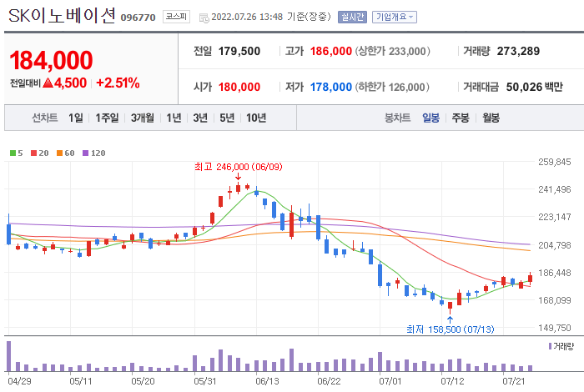584x392 pixels.
Task: Click the trading volume 273,289
Action: [x=518, y=51]
